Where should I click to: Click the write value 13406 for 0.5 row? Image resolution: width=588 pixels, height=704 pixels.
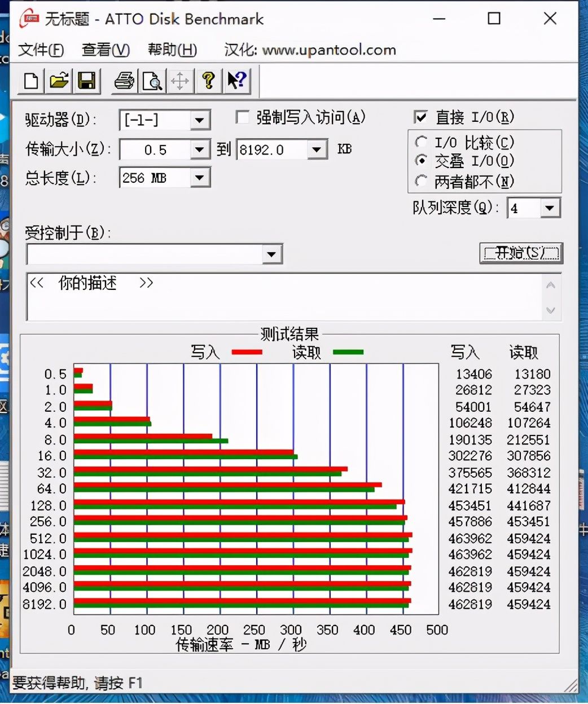click(x=474, y=375)
